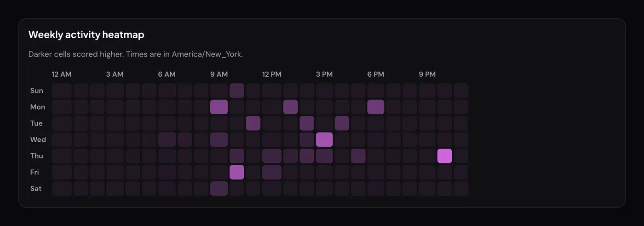The image size is (644, 226).
Task: Select the Tuesday 2 PM heatmap cell
Action: point(307,123)
